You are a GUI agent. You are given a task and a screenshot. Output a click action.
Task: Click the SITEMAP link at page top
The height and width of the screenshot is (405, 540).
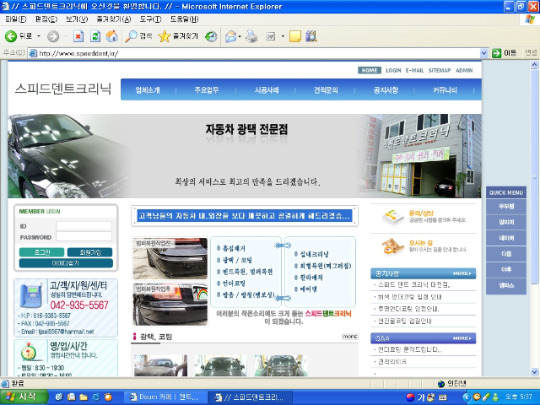439,70
